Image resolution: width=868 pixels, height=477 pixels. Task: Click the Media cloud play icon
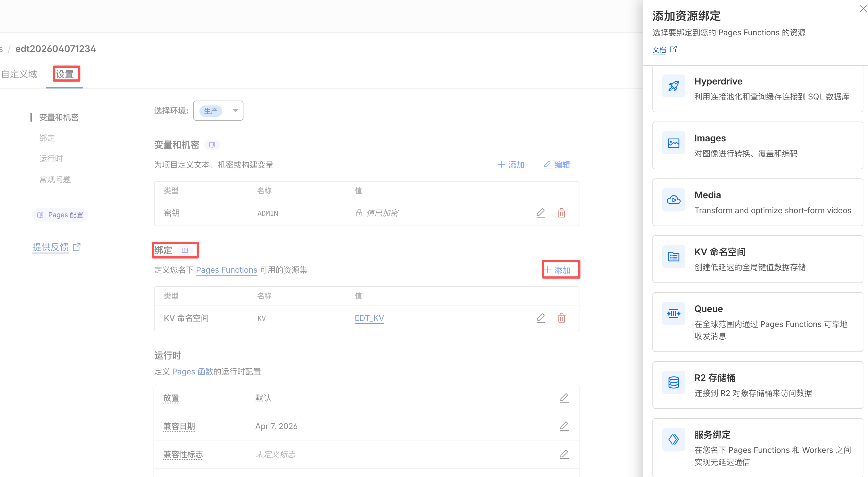[x=673, y=200]
